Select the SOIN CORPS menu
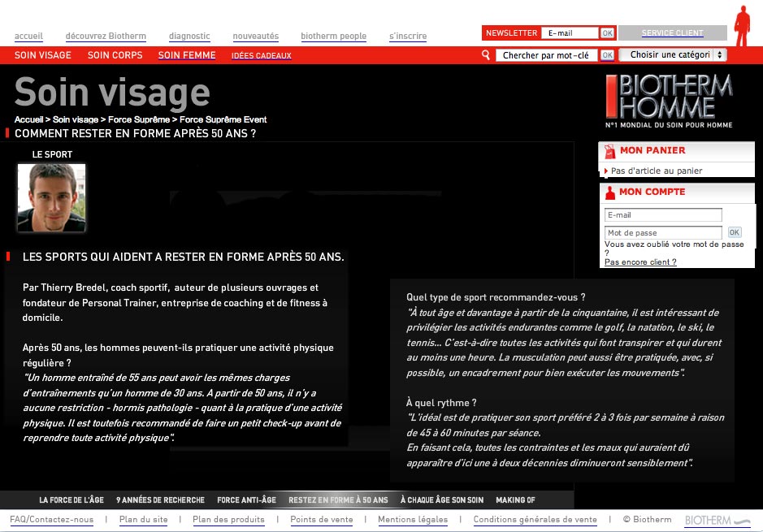763x532 pixels. point(115,55)
